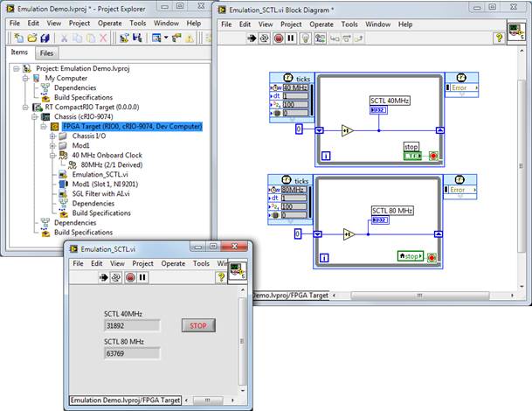This screenshot has height=411, width=532.
Task: Click the Run arrow in Block Diagram toolbar
Action: tap(250, 38)
